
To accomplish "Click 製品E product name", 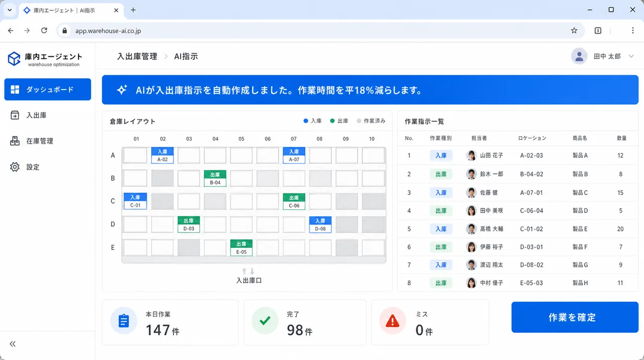I will click(580, 229).
